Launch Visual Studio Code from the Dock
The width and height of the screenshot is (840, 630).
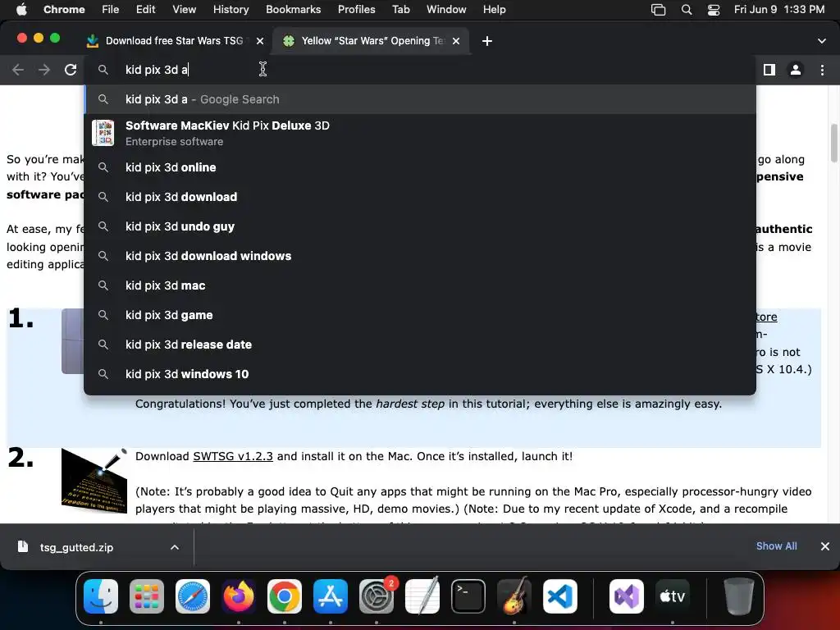[560, 596]
